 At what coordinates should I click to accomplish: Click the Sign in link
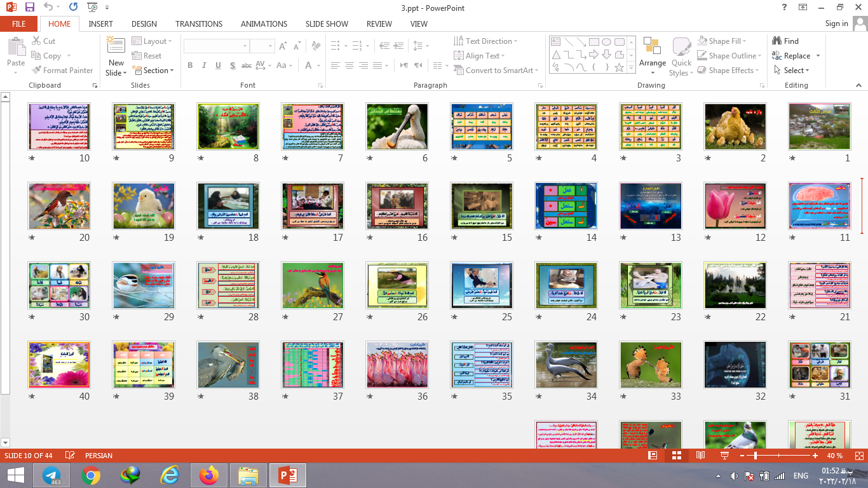[x=836, y=24]
